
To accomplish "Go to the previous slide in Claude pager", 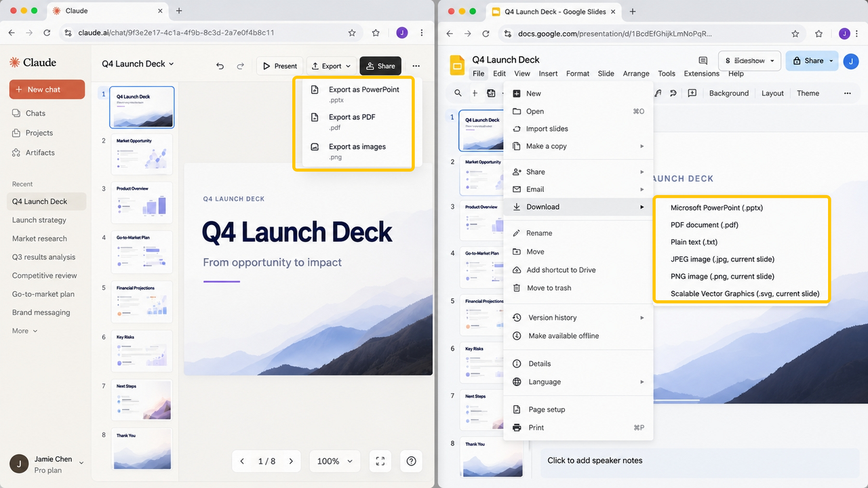I will [242, 461].
